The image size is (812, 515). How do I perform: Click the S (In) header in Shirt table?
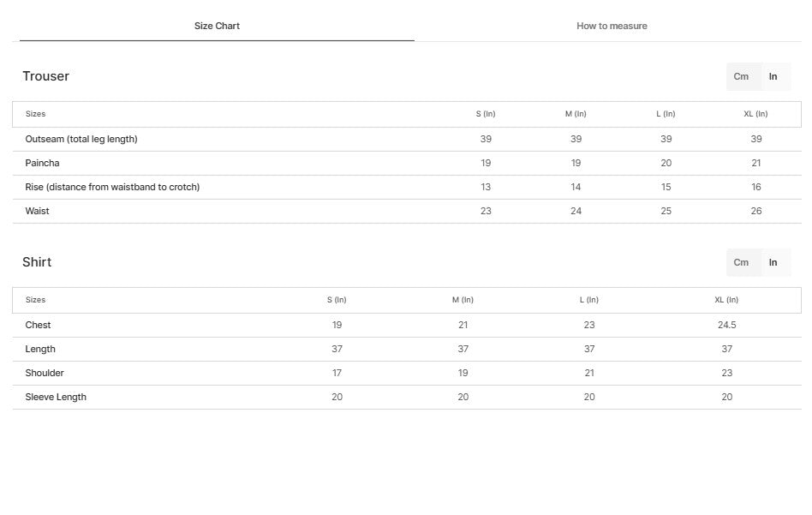337,300
